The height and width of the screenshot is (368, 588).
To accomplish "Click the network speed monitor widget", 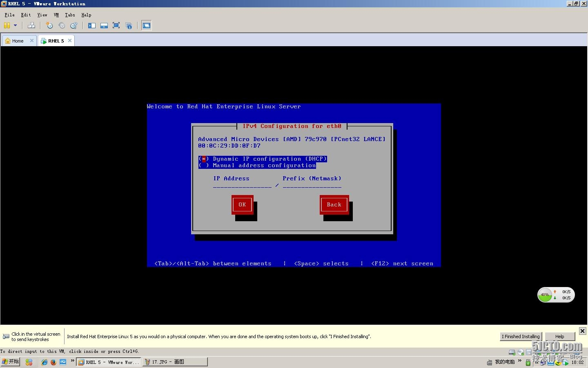I will tap(556, 295).
